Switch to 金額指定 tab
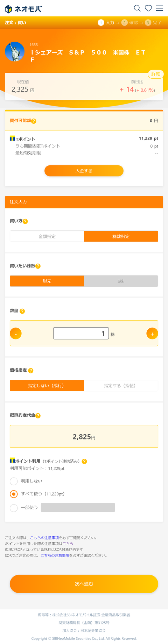Screen dimensions: 168x644 pyautogui.click(x=47, y=236)
